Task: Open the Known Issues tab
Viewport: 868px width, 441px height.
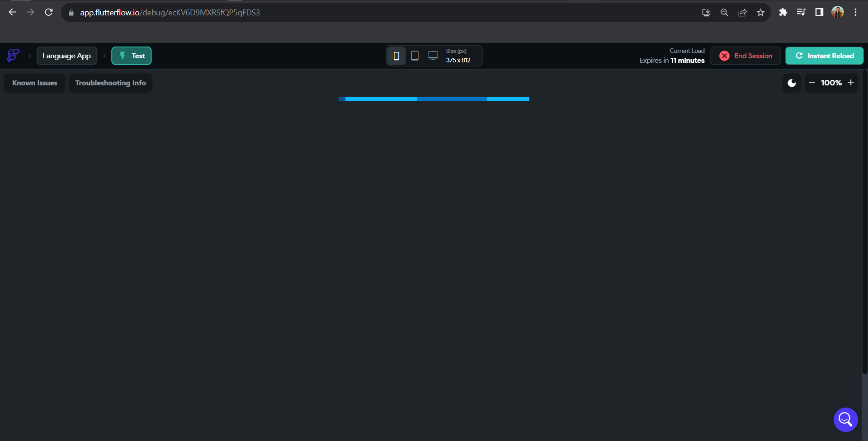Action: (34, 83)
